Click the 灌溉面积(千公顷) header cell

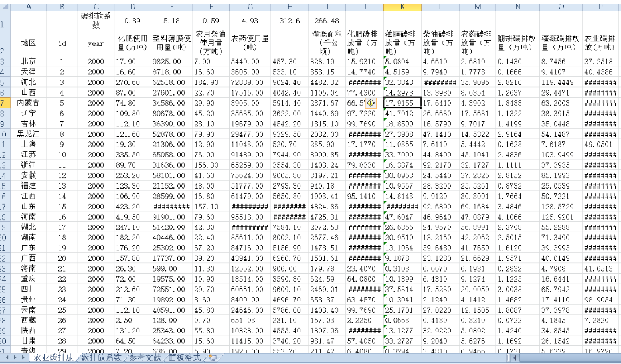click(x=327, y=43)
